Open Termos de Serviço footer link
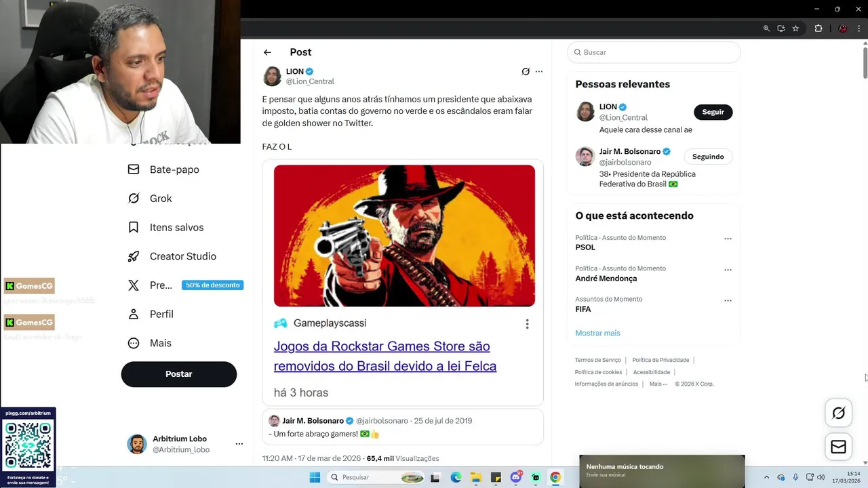868x488 pixels. pyautogui.click(x=597, y=360)
